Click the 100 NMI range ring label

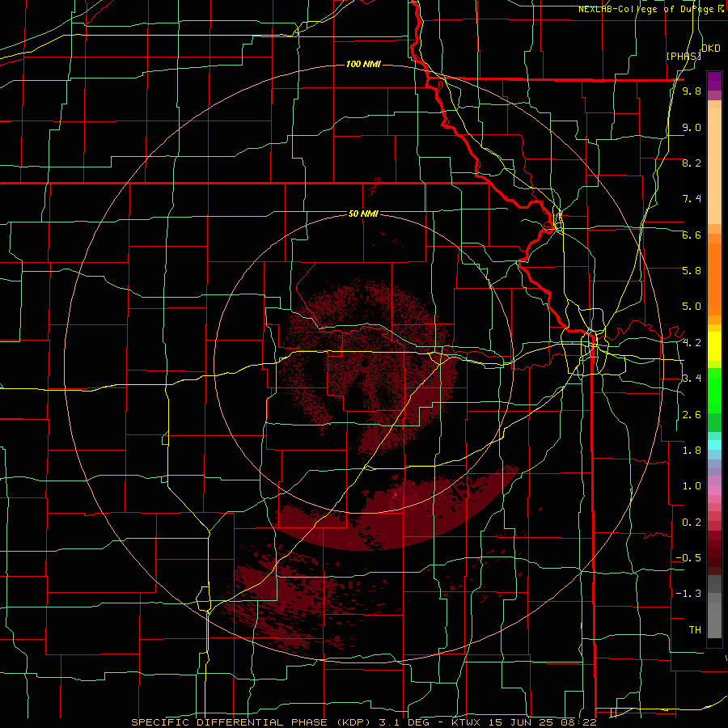(363, 64)
